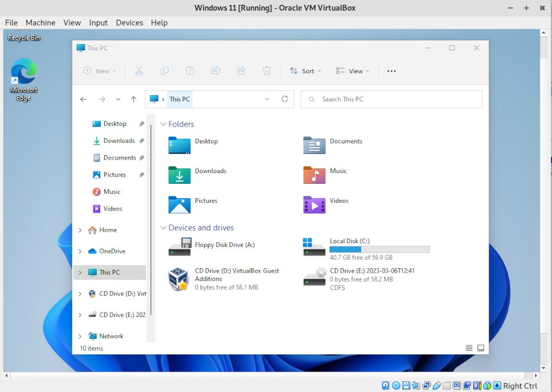Open the View dropdown
Image resolution: width=552 pixels, height=392 pixels.
pyautogui.click(x=352, y=71)
